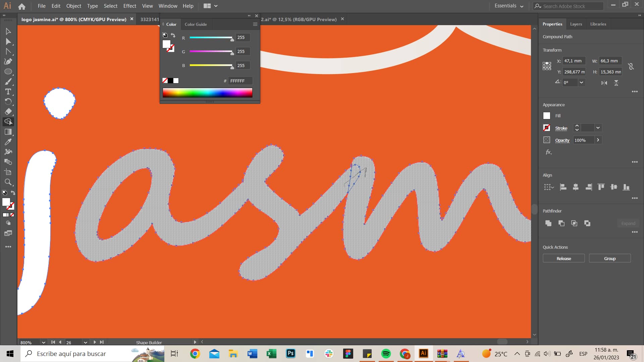Click the Stroke link in Appearance
Screen dimensions: 644x362
point(561,128)
